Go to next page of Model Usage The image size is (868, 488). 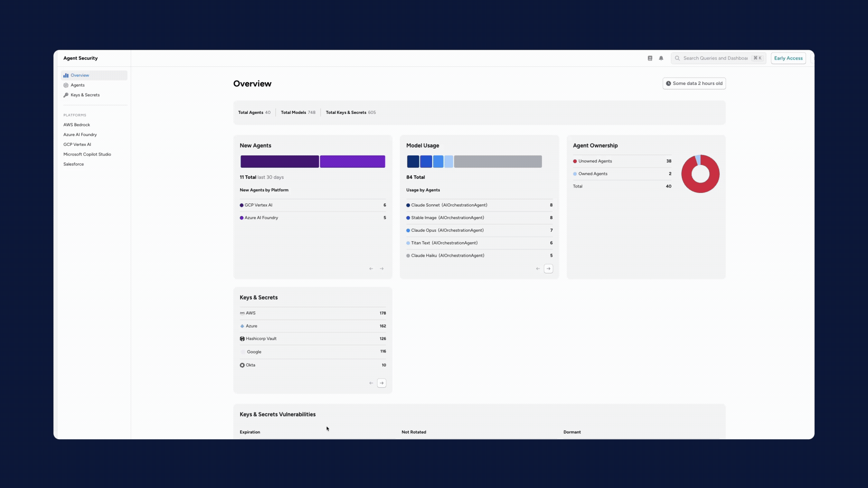tap(548, 269)
